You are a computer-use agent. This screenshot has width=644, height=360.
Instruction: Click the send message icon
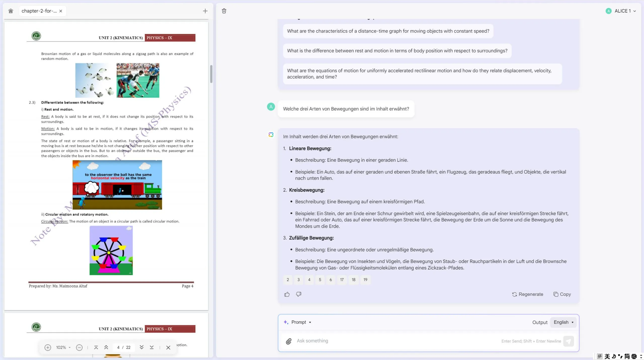tap(569, 341)
